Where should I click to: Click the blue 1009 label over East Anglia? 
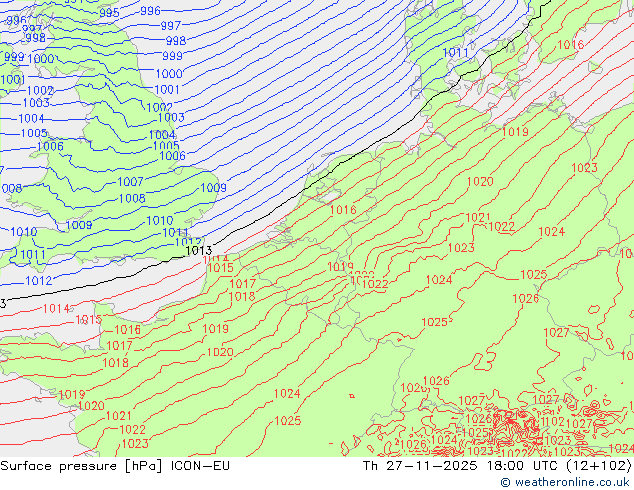(x=213, y=188)
